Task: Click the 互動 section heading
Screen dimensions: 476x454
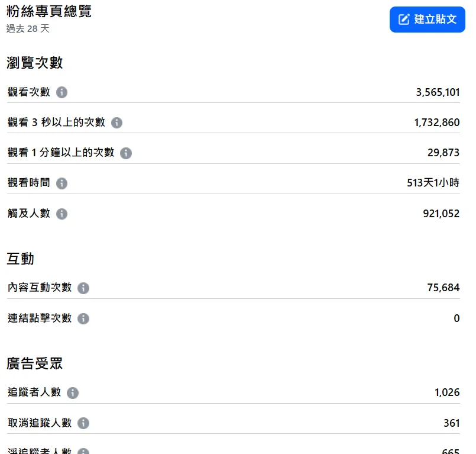Action: click(21, 259)
